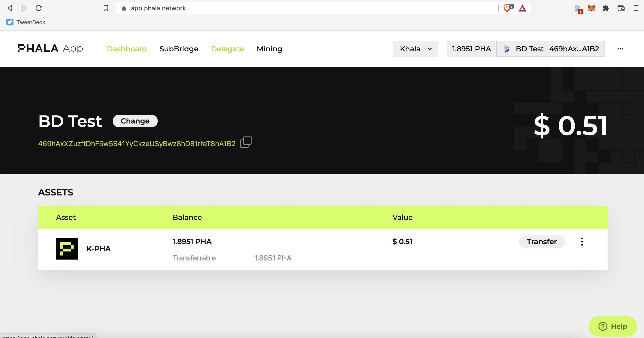Open the Help widget

point(613,326)
